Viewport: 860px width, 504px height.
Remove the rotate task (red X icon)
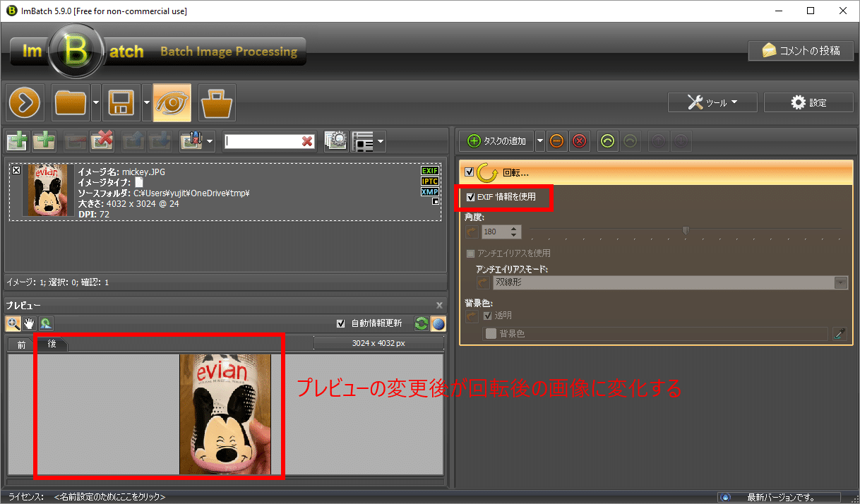point(579,140)
